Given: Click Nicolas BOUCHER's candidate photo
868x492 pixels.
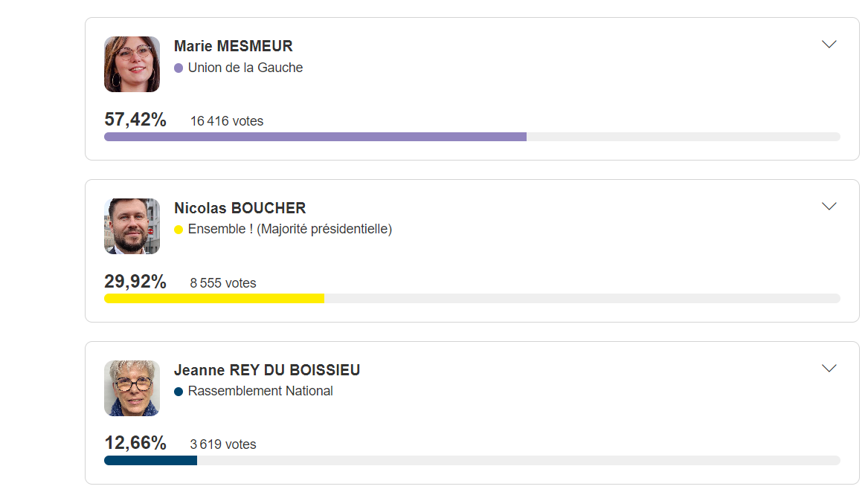Looking at the screenshot, I should (132, 227).
